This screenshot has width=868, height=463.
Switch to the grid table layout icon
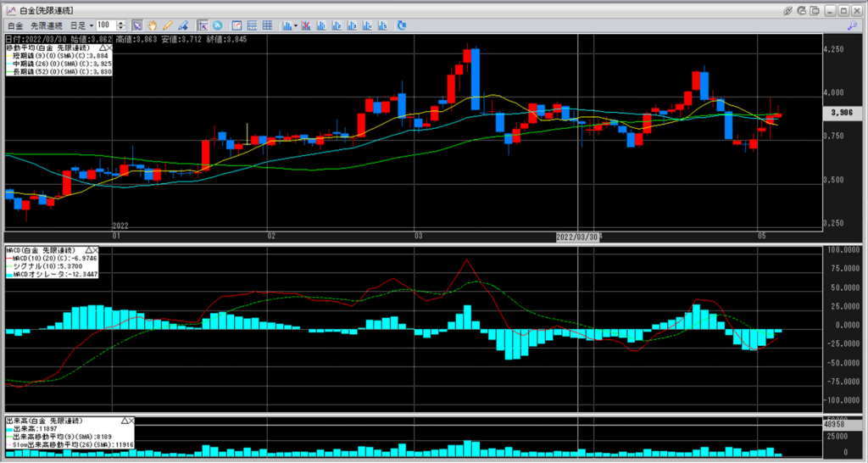[267, 25]
